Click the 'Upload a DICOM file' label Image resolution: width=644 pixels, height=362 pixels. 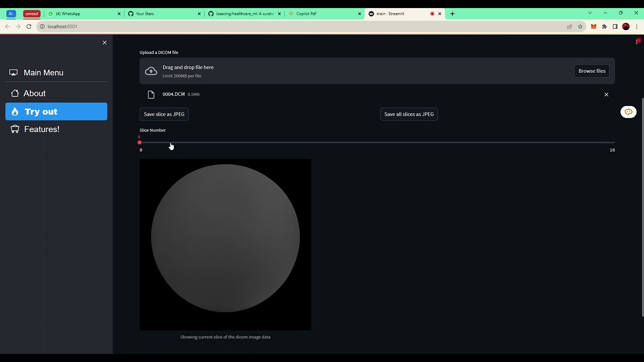point(159,52)
